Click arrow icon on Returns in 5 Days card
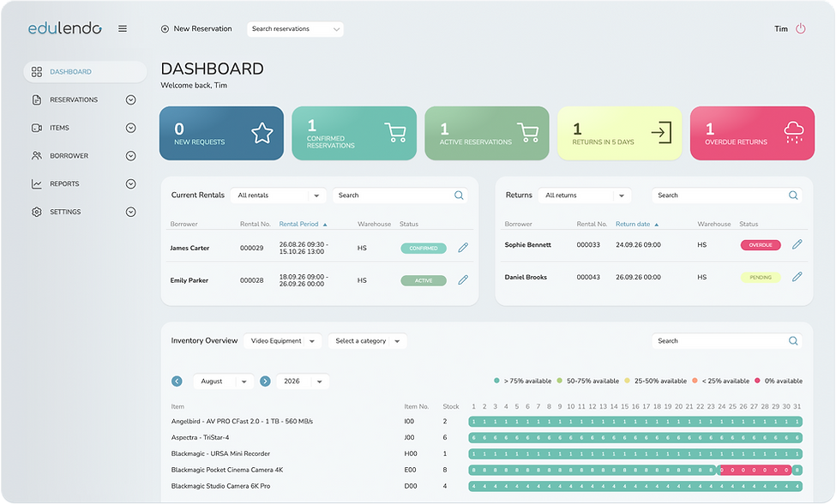836x504 pixels. pyautogui.click(x=661, y=133)
